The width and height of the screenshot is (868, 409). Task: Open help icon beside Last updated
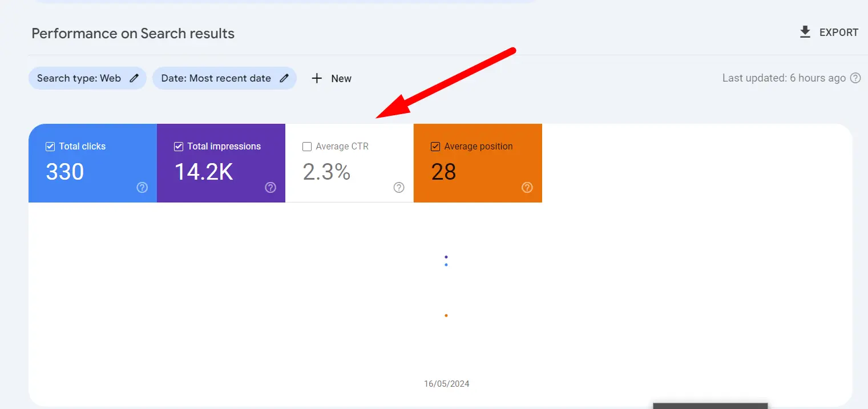pyautogui.click(x=855, y=78)
